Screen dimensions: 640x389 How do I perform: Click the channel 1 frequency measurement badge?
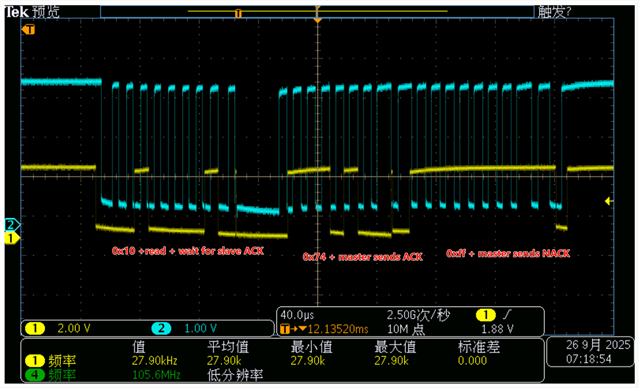pos(35,361)
